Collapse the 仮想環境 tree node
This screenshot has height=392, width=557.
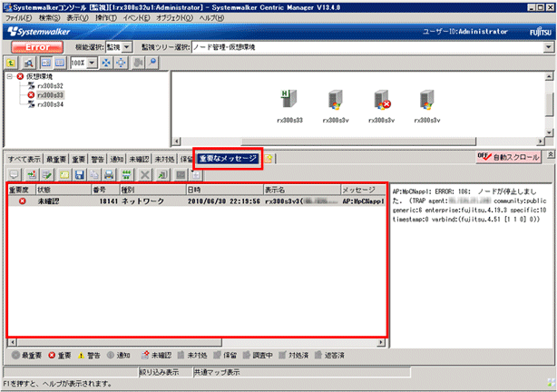point(10,76)
